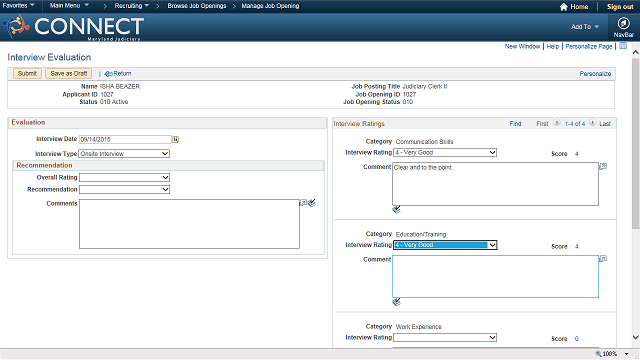Open the Main Menu dropdown
This screenshot has height=360, width=640.
click(69, 5)
